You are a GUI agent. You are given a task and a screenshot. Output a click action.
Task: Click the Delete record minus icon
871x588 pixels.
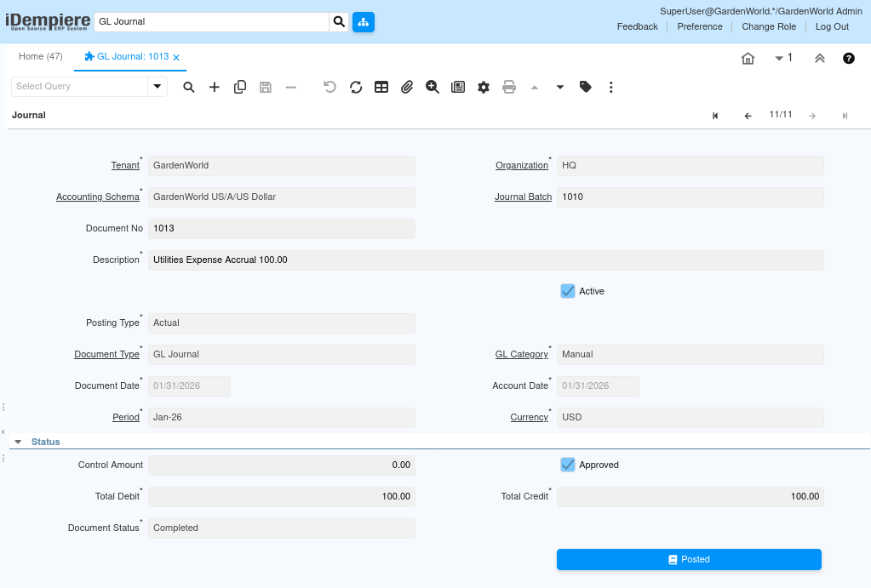[x=291, y=87]
